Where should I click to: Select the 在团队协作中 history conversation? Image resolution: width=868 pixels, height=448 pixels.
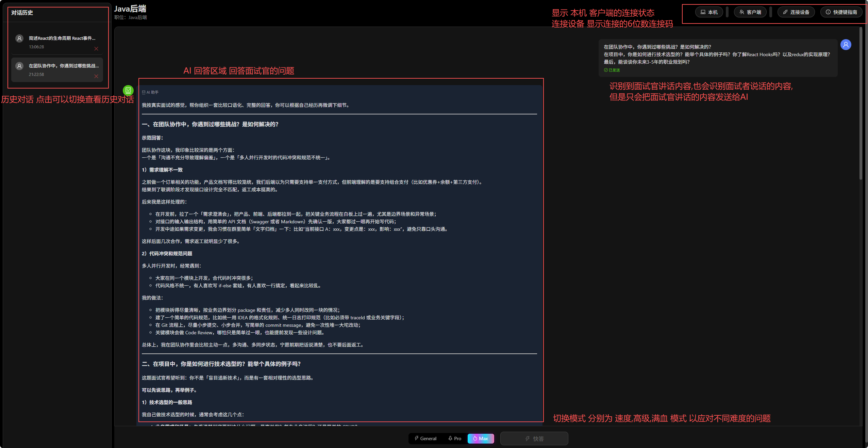pos(64,66)
